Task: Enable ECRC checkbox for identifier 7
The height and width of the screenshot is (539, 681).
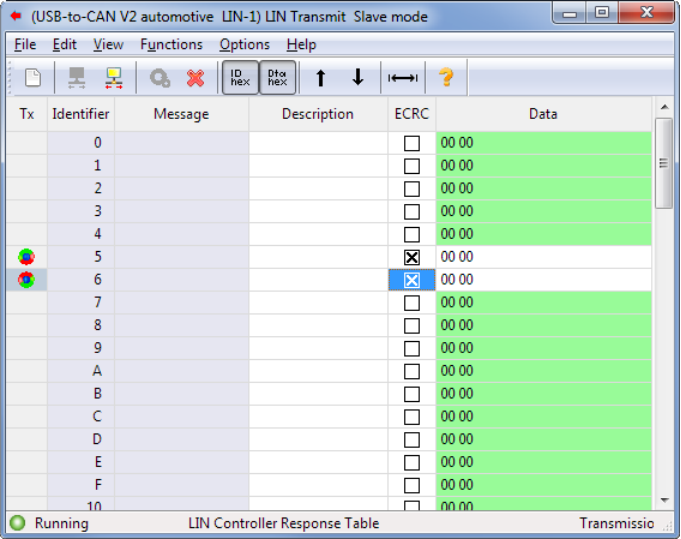Action: [412, 303]
